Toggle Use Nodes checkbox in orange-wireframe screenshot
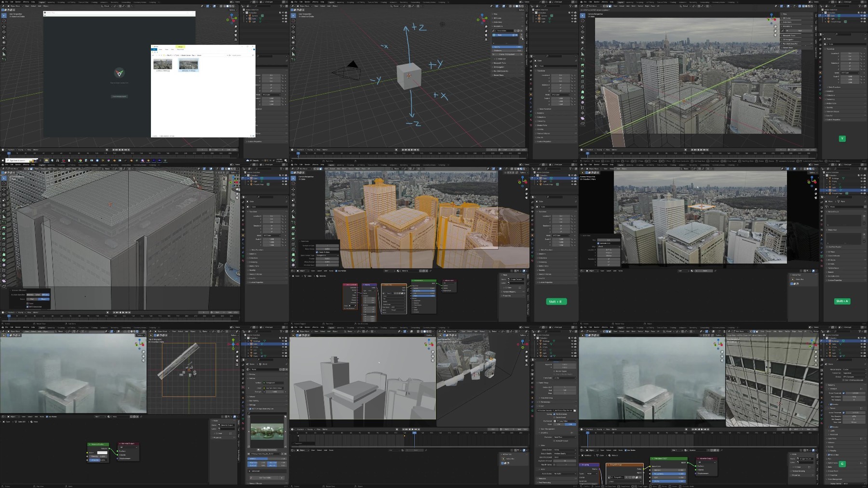The image size is (868, 488). (x=337, y=271)
